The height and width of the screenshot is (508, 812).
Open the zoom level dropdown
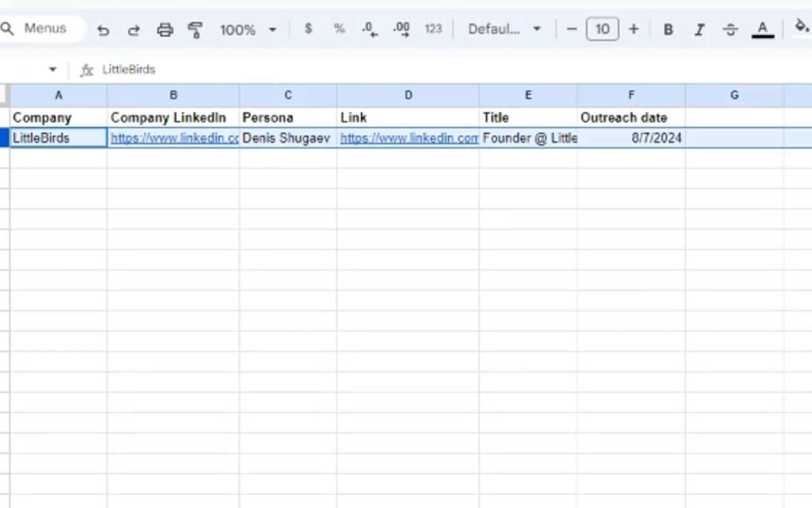click(247, 29)
